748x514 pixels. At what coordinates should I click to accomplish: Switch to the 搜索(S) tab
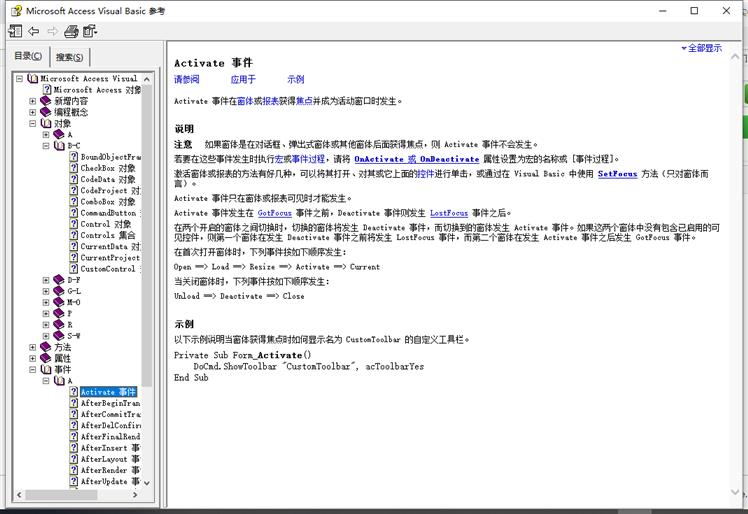(69, 57)
